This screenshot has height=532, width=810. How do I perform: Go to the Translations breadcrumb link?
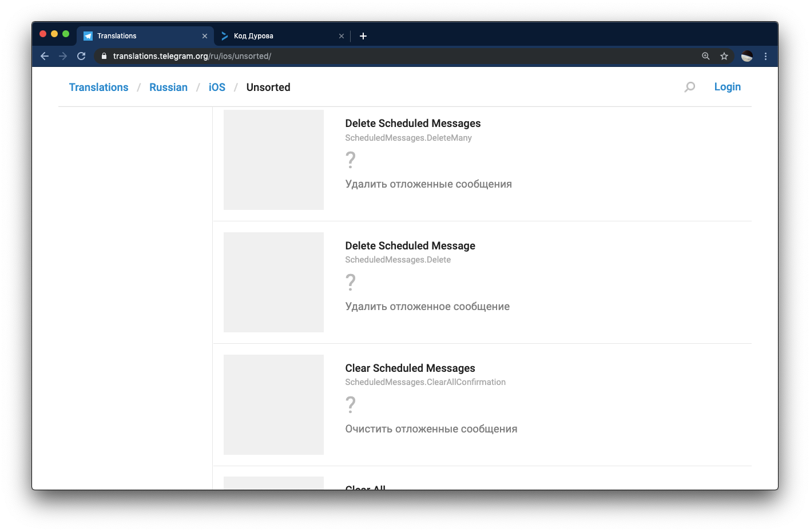tap(99, 88)
